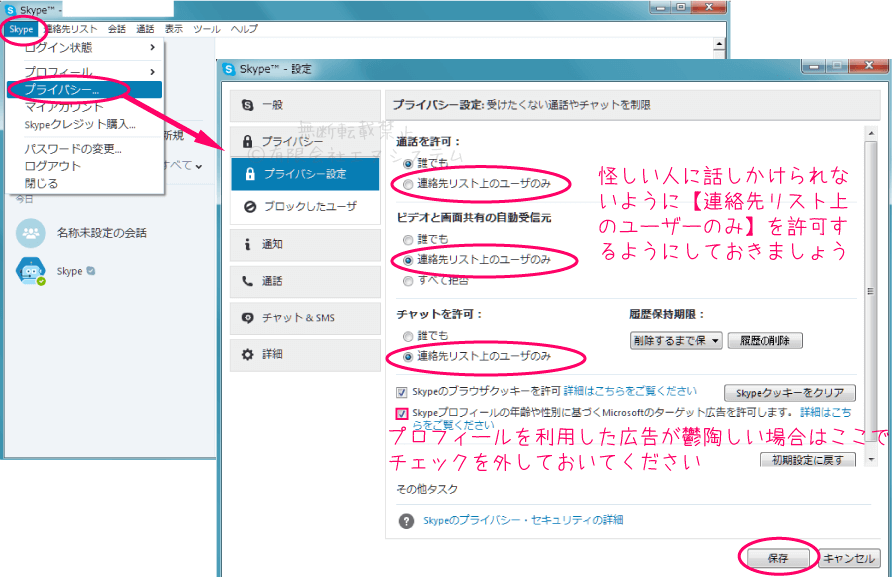The height and width of the screenshot is (577, 892).
Task: Open ブロックしたユーザ subsection
Action: point(305,207)
